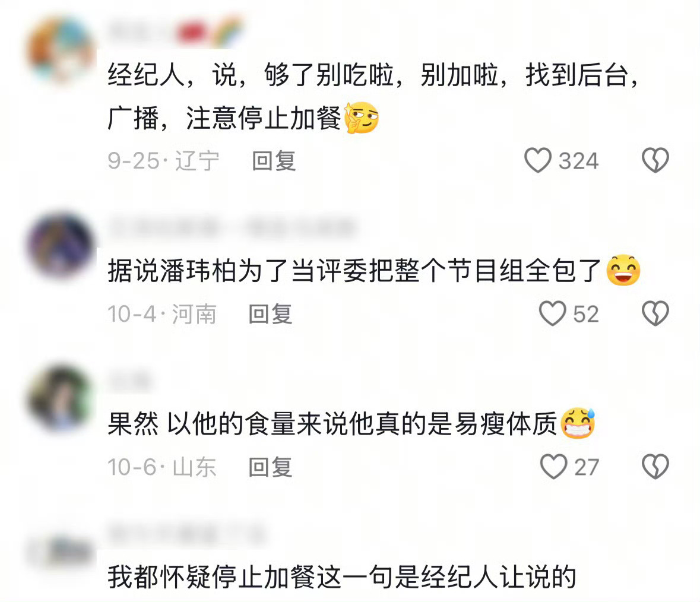The width and height of the screenshot is (700, 602).
Task: Reply to the 9-25 Liaoning comment
Action: [274, 161]
